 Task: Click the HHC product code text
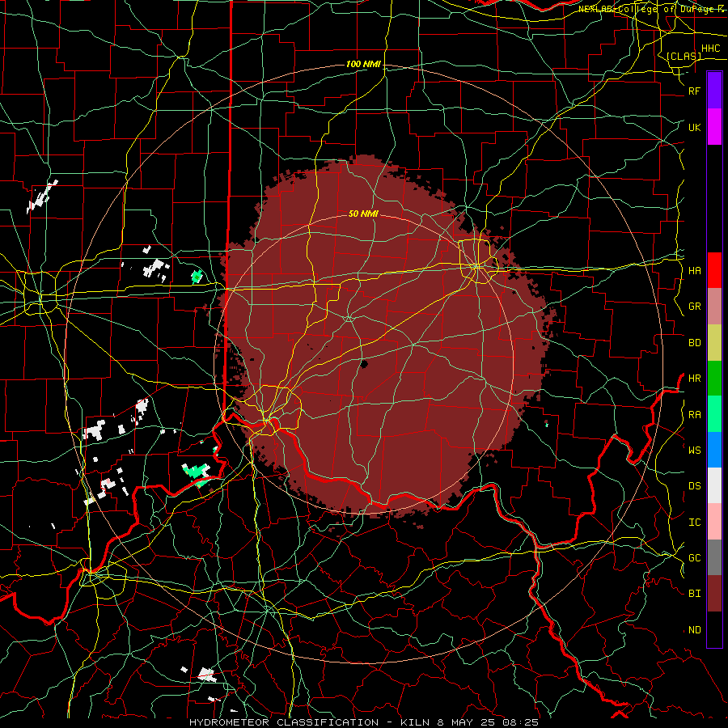710,49
